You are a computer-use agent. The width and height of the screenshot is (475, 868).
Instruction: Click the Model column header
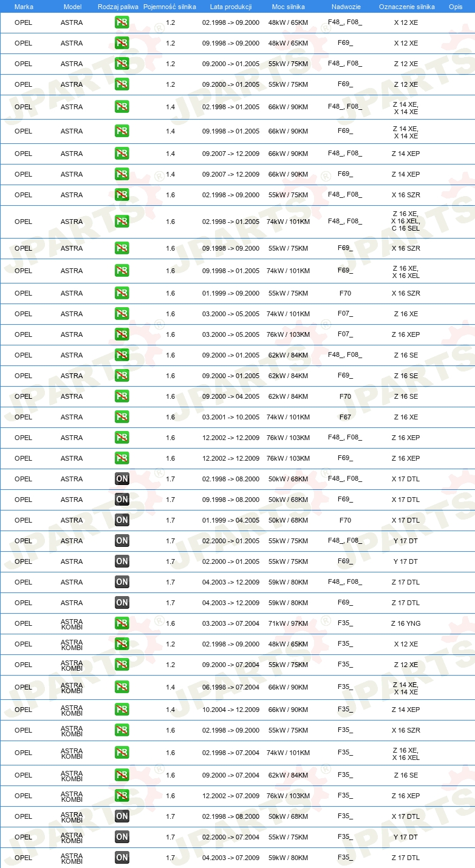coord(72,7)
